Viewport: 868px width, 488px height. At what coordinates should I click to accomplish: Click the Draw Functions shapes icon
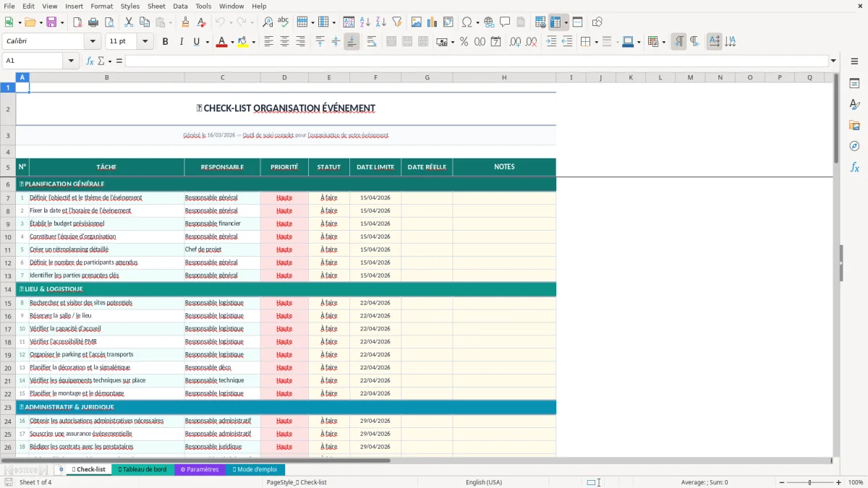click(597, 22)
